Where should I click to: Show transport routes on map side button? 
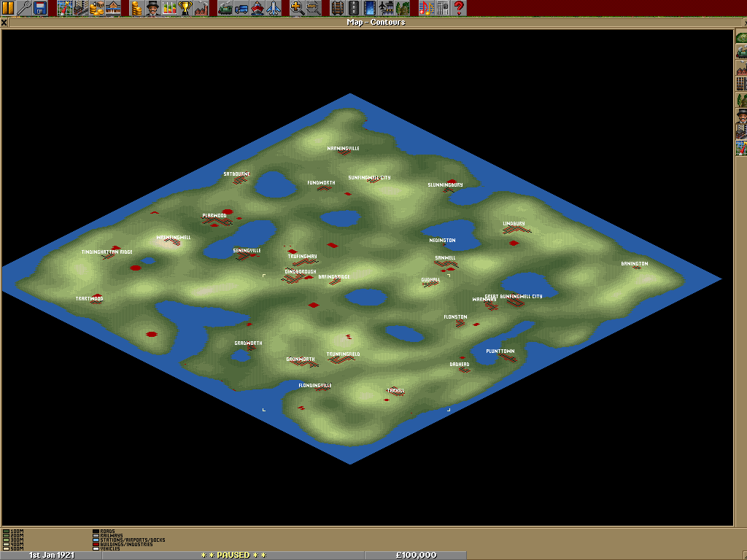pos(741,84)
